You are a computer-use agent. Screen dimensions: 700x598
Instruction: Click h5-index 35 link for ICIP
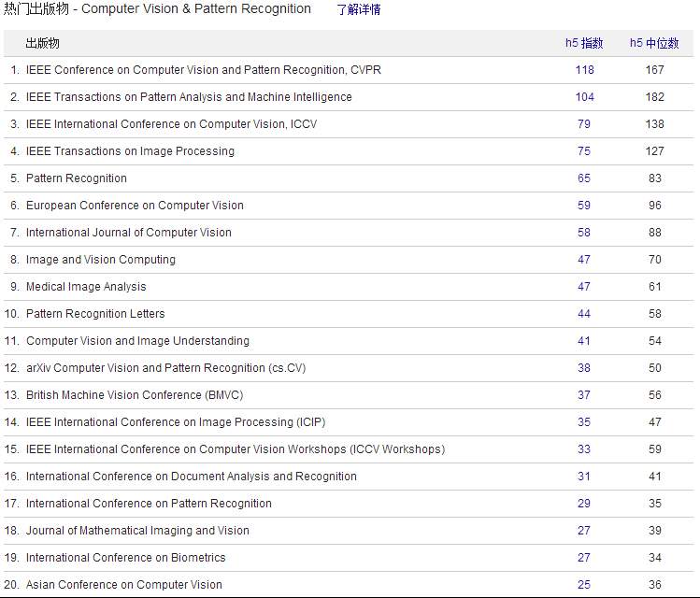[584, 422]
